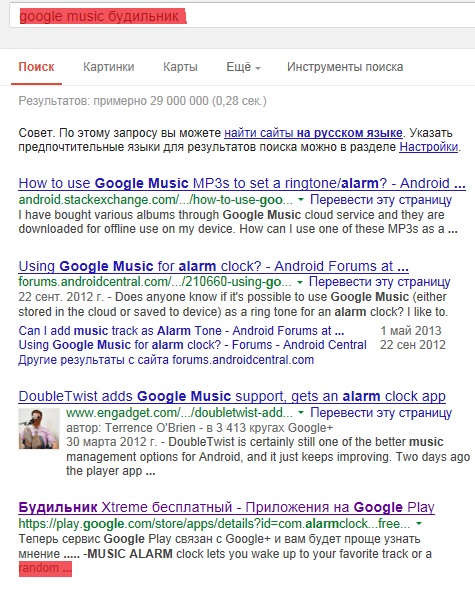Open 'Can I add music track as Alarm Tone' sublink

(181, 331)
